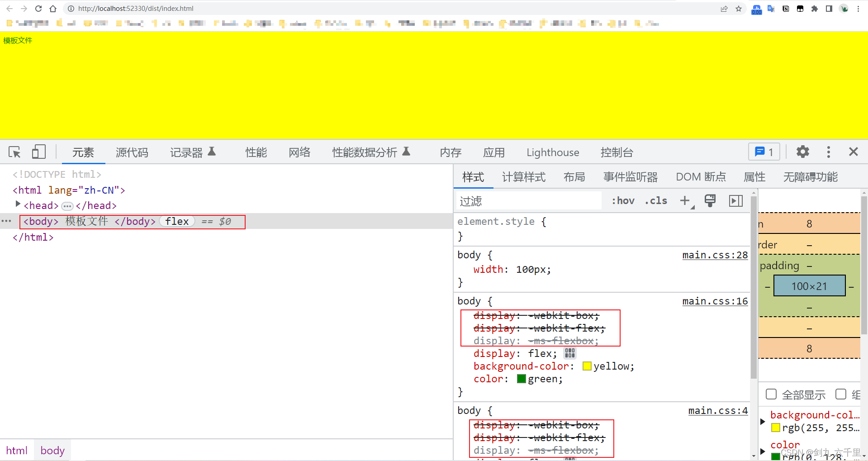Image resolution: width=868 pixels, height=461 pixels.
Task: Select the 计算样式 sidebar tab
Action: pyautogui.click(x=524, y=177)
